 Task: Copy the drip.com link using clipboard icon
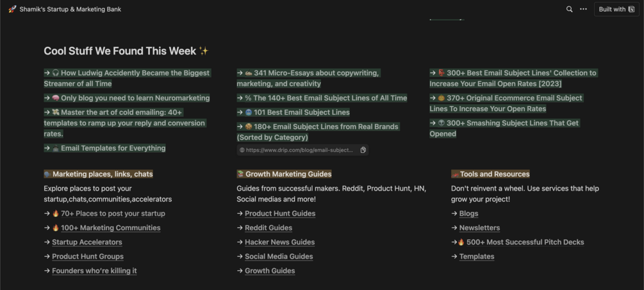[363, 150]
